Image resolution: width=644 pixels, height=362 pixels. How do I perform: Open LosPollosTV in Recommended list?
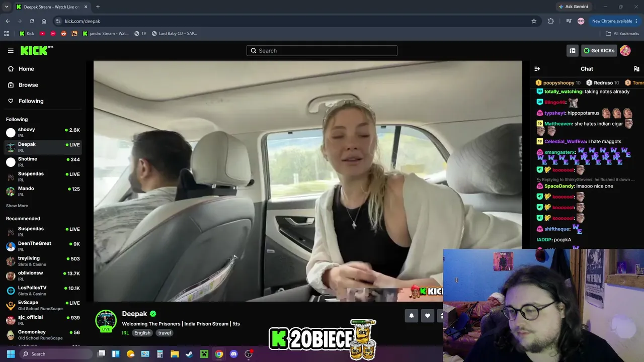point(43,291)
